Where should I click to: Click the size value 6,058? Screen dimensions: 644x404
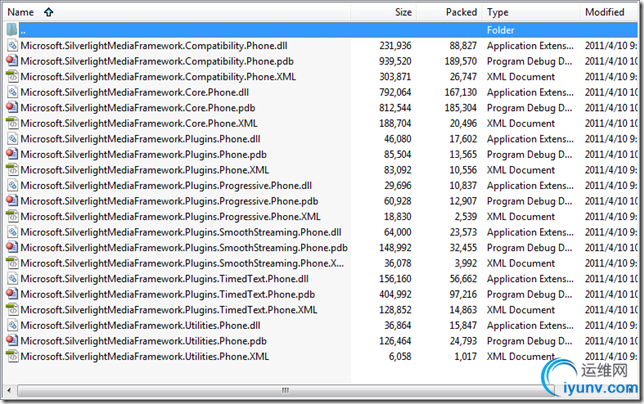pos(400,356)
